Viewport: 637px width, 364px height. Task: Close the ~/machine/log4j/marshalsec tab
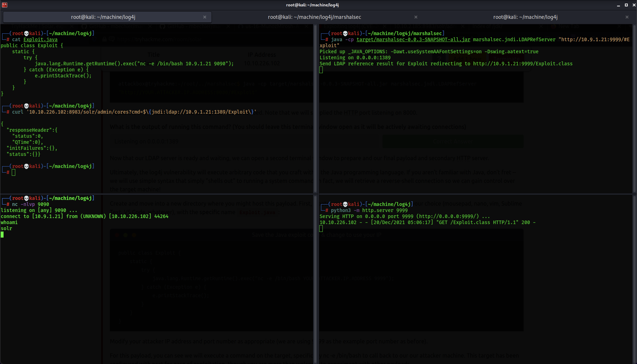416,17
